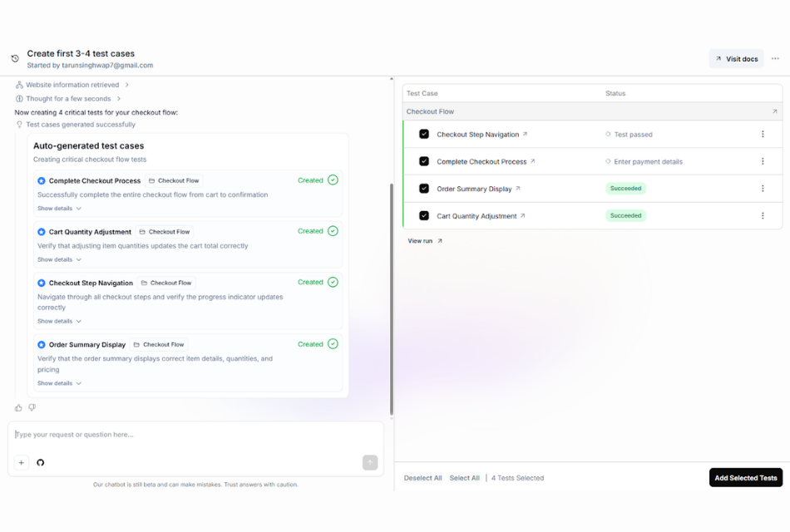The width and height of the screenshot is (790, 532).
Task: Open kebab menu for Checkout Step Navigation row
Action: [763, 135]
